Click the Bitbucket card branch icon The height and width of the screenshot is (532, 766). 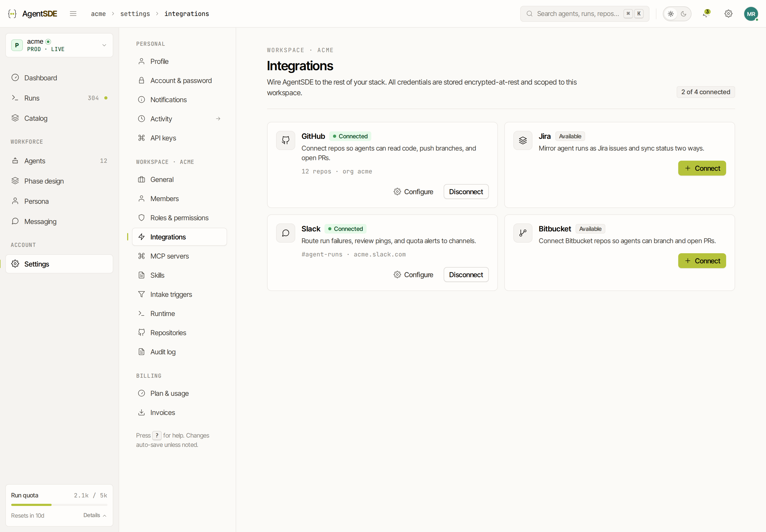(523, 233)
